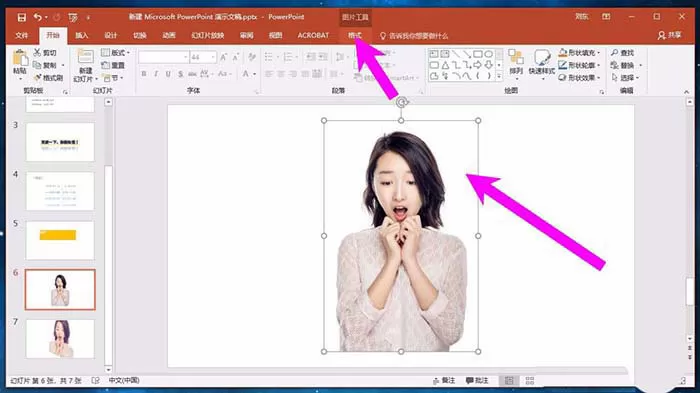Screen dimensions: 700x393
Task: Switch to the Insert ribbon tab
Action: coord(82,35)
